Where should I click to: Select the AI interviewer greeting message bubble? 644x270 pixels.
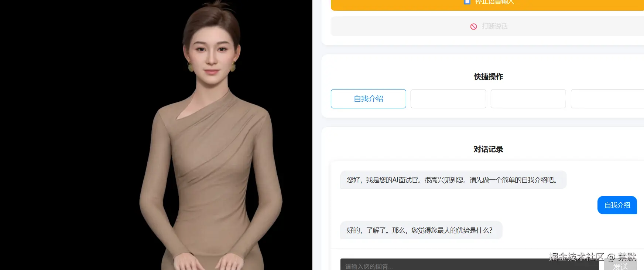[453, 180]
